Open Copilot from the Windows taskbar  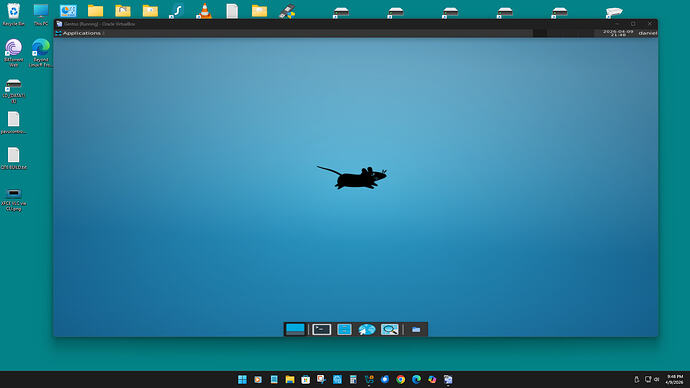coord(432,379)
